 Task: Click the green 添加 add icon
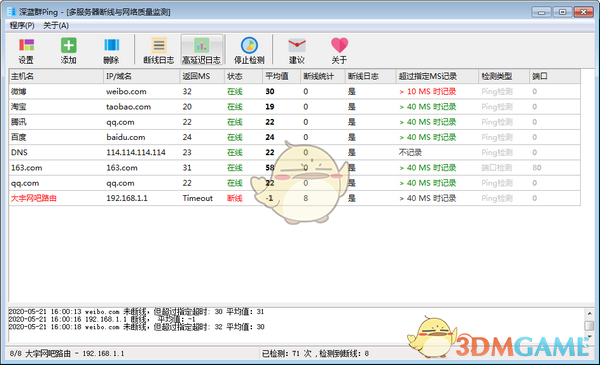[68, 45]
